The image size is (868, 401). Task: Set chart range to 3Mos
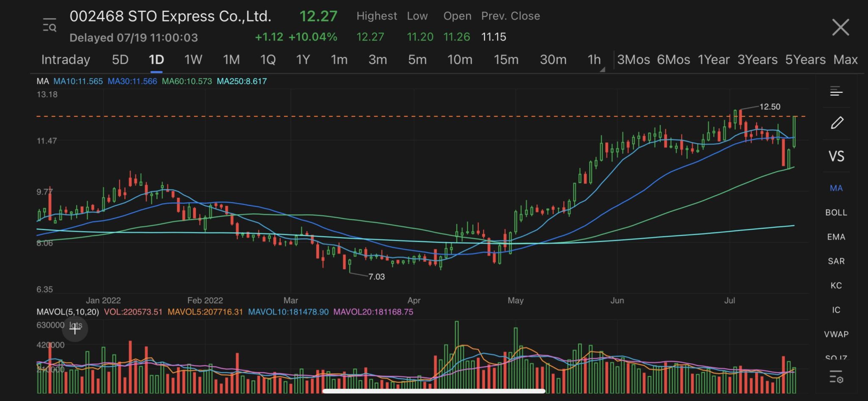[x=634, y=60]
